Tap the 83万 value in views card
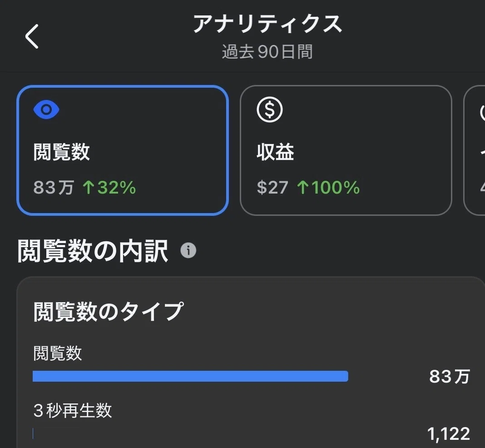The image size is (485, 448). coord(54,188)
